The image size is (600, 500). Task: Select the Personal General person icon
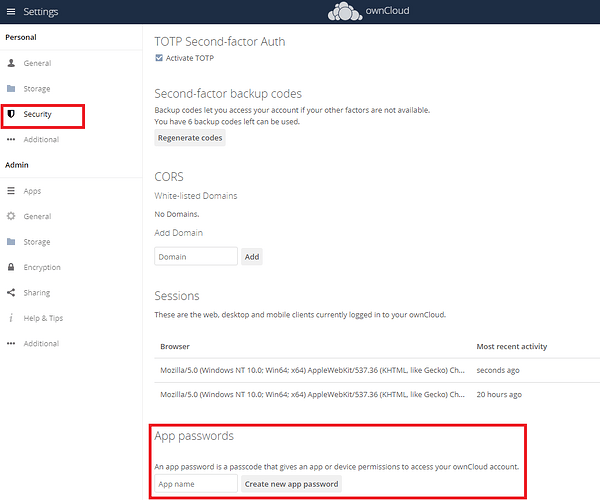click(x=11, y=63)
